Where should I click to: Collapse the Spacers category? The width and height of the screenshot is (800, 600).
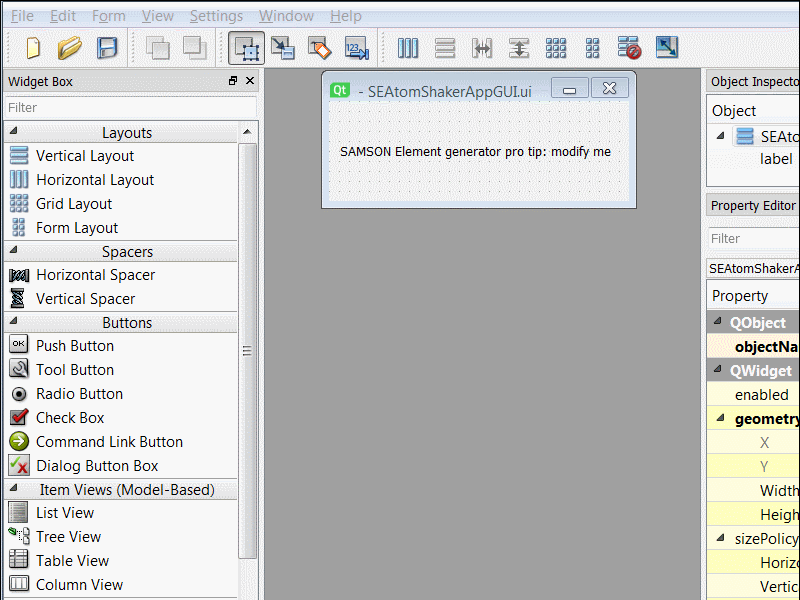122,251
